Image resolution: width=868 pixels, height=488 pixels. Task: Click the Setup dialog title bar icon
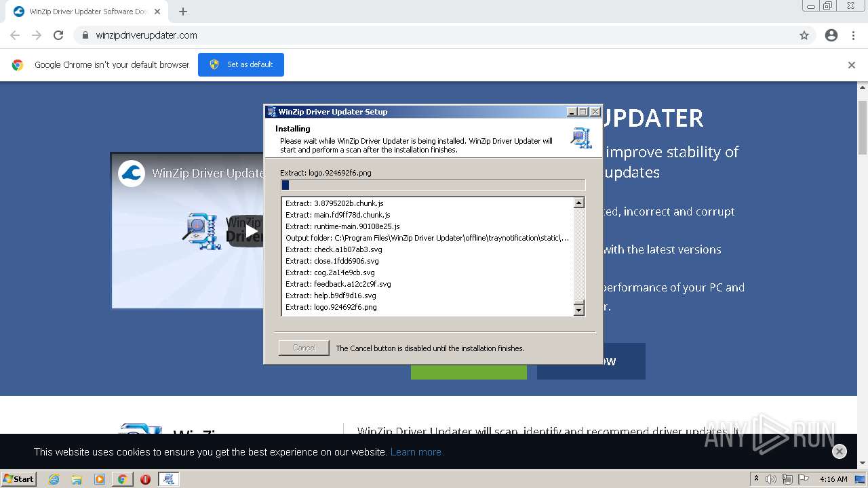pos(271,112)
